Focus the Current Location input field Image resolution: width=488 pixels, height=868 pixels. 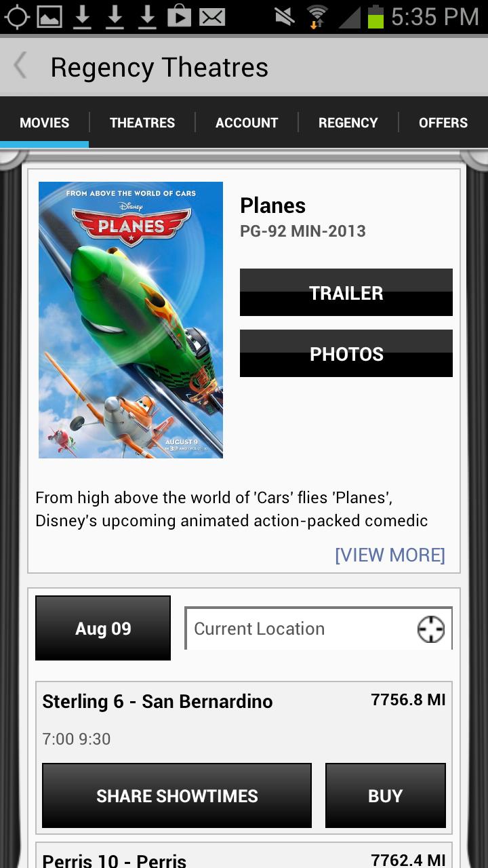pyautogui.click(x=319, y=629)
